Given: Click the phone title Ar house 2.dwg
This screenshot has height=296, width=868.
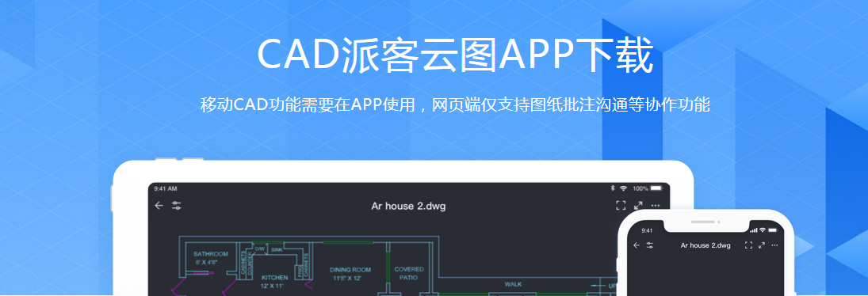Looking at the screenshot, I should [x=705, y=245].
